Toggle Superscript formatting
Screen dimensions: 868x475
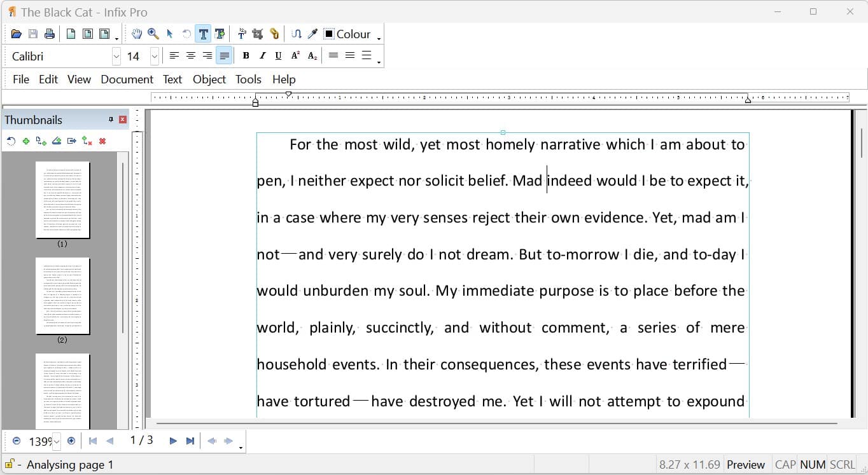(x=295, y=56)
